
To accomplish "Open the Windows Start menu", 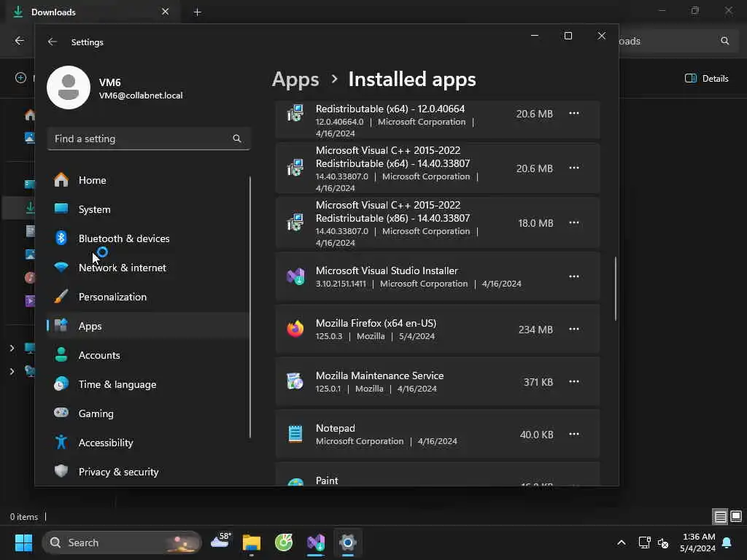I will point(23,542).
